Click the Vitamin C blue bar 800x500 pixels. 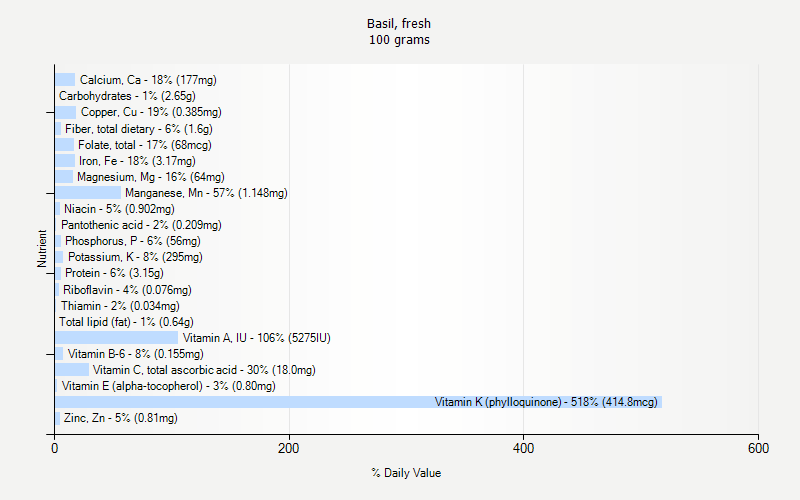pyautogui.click(x=72, y=370)
